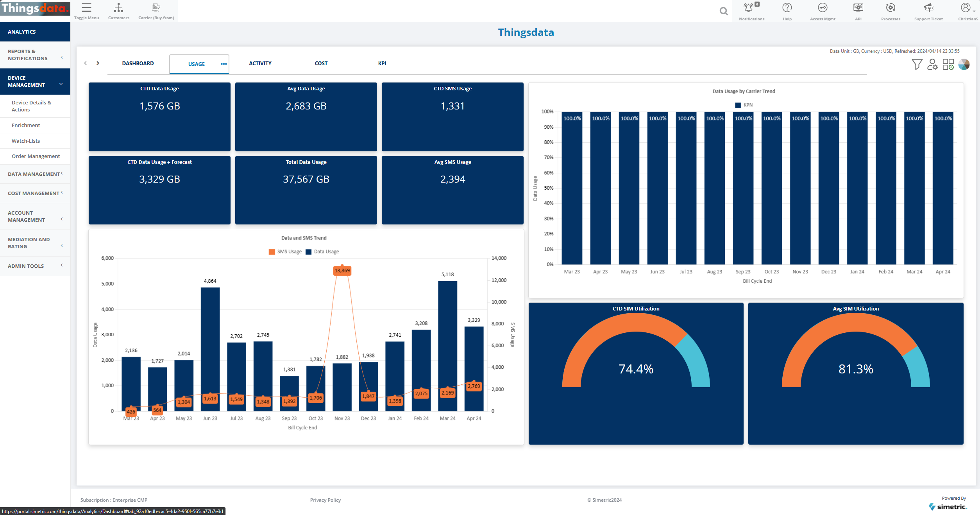The height and width of the screenshot is (515, 980).
Task: Switch to the KPI tab
Action: (x=382, y=63)
